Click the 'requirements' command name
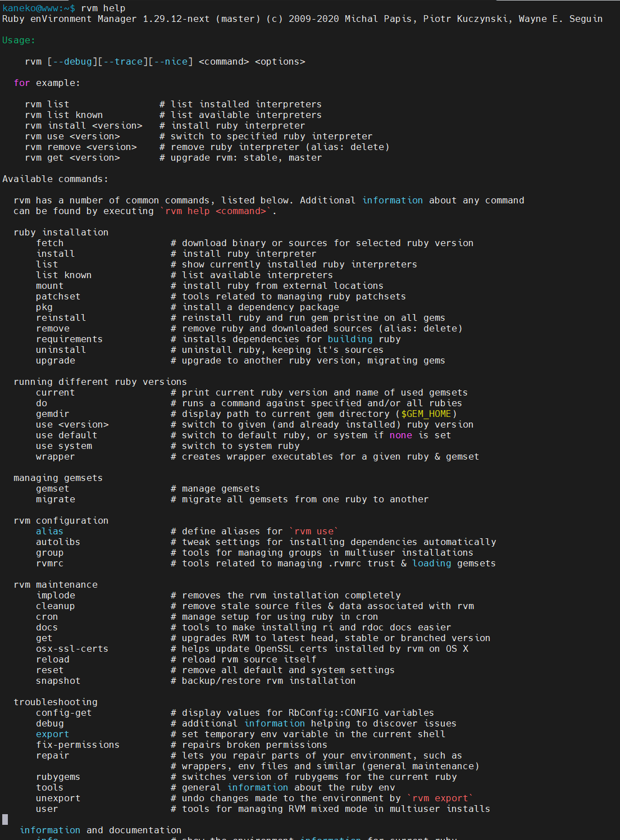The image size is (620, 840). (70, 339)
